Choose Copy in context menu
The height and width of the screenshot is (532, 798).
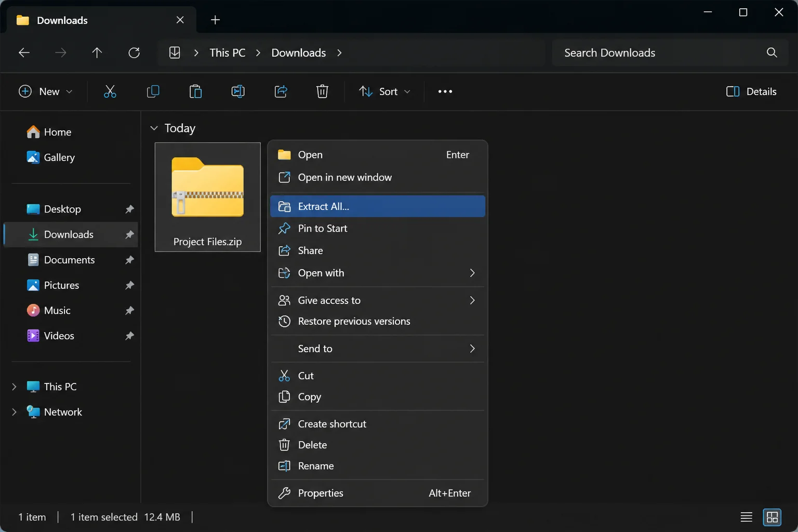378,397
